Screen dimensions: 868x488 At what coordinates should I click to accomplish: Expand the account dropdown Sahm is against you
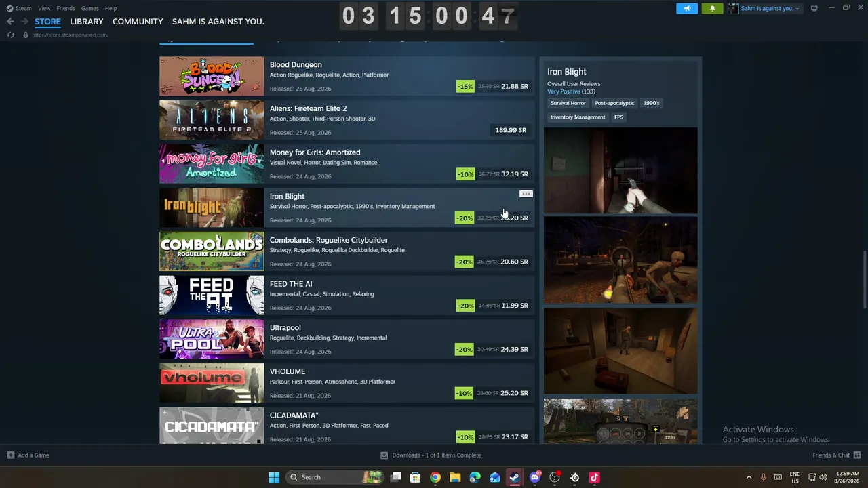[770, 8]
